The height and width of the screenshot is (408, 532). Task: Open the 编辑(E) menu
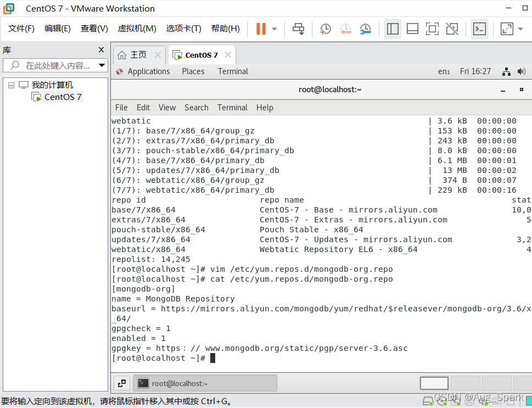pos(57,29)
